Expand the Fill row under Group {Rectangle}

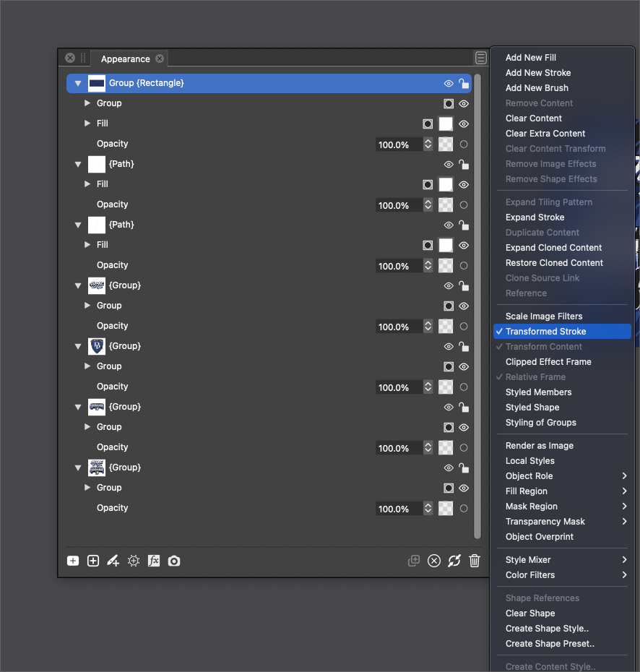point(87,124)
